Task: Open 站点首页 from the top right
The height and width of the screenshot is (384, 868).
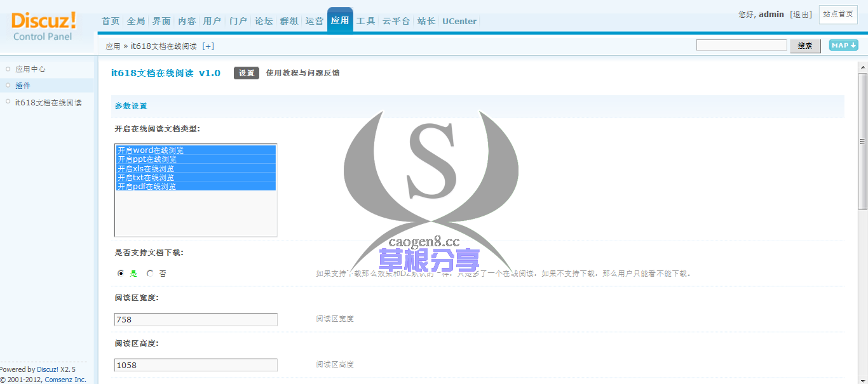Action: pos(838,15)
